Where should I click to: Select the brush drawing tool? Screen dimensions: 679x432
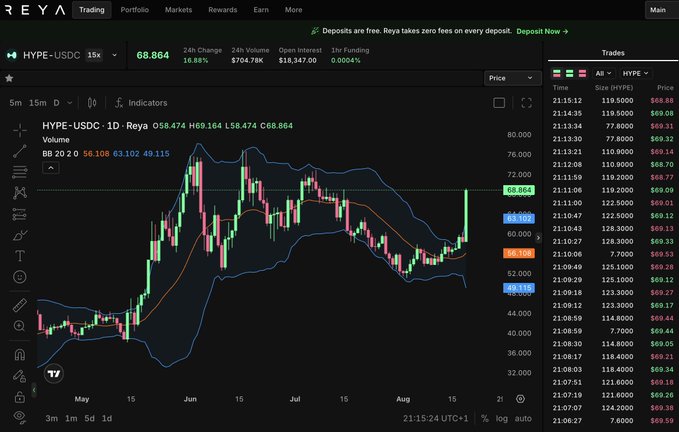[x=19, y=235]
